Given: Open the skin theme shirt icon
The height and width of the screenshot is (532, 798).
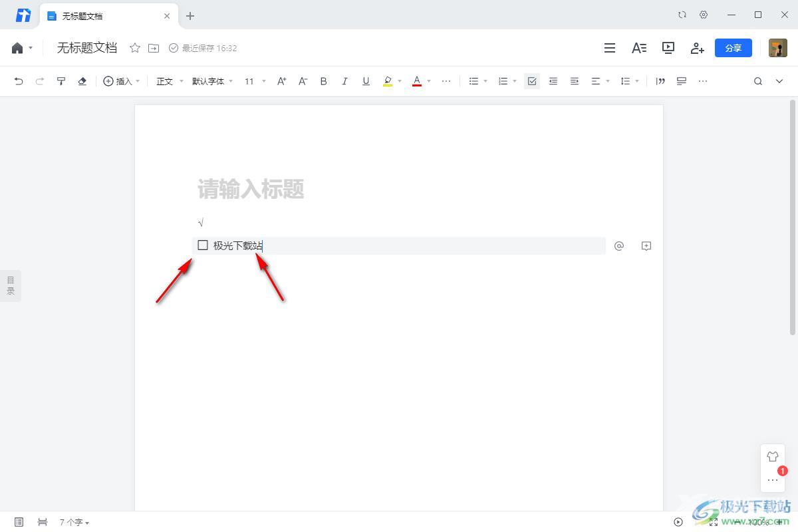Looking at the screenshot, I should click(773, 457).
